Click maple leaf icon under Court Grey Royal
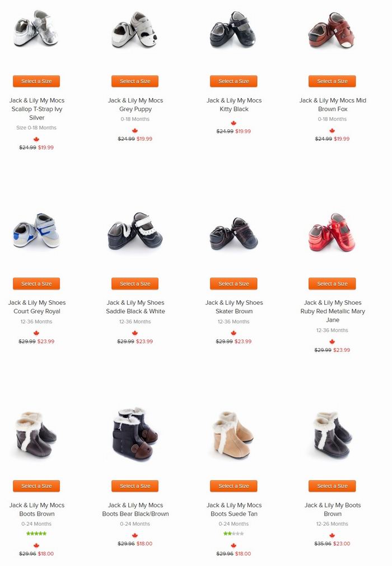Screen dimensions: 392x566 click(x=36, y=333)
